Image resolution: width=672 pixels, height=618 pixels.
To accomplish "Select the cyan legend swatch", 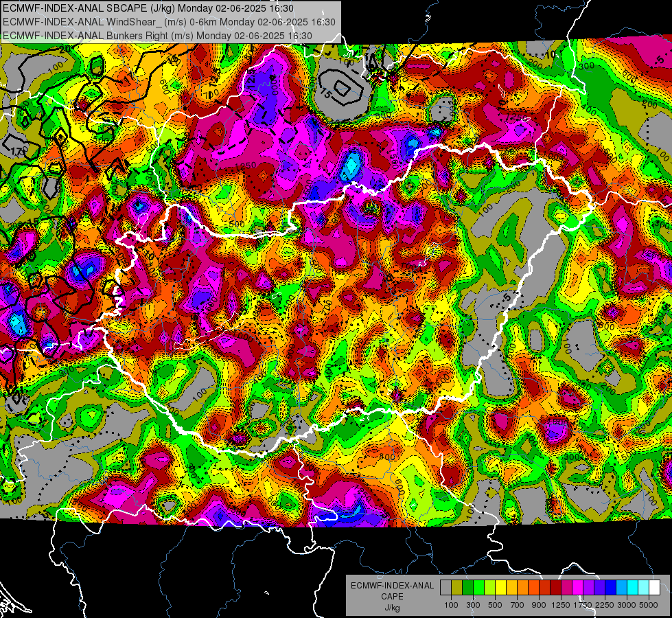I will (633, 587).
